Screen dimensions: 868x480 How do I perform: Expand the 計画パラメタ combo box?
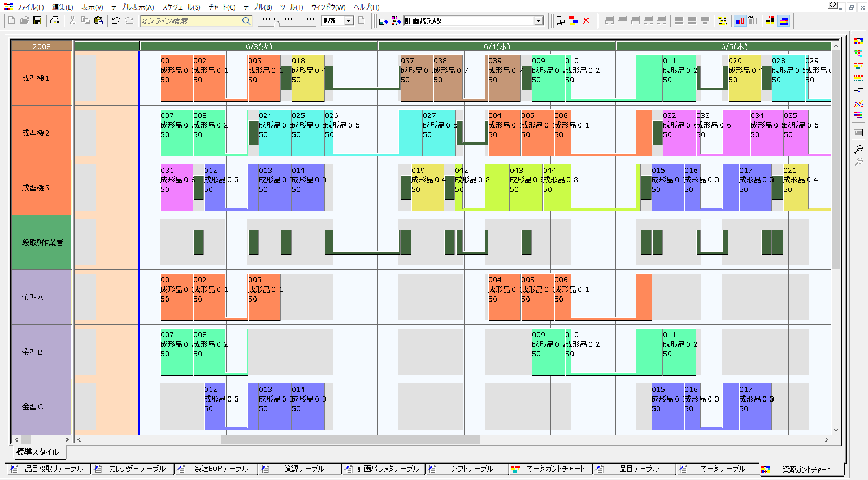pos(538,21)
